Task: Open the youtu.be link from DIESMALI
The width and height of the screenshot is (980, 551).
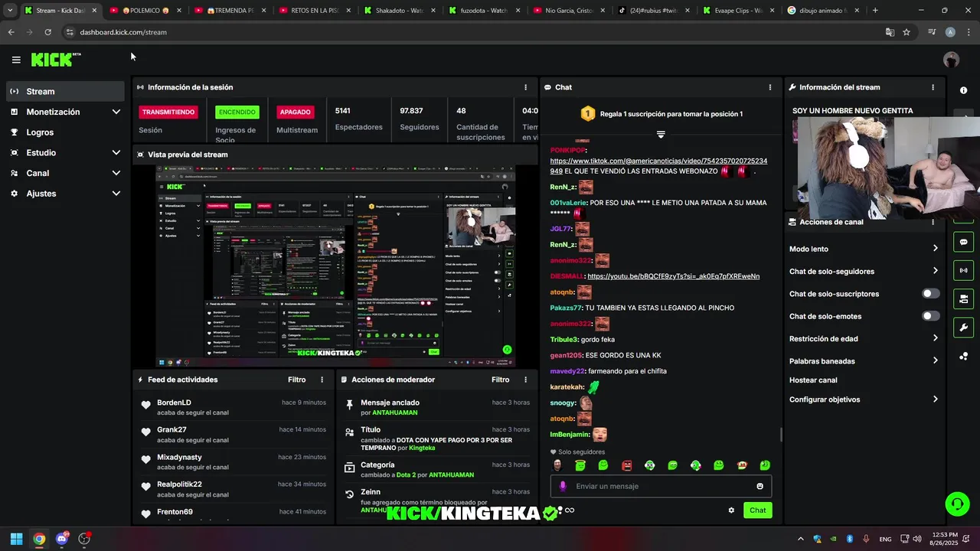Action: [673, 276]
